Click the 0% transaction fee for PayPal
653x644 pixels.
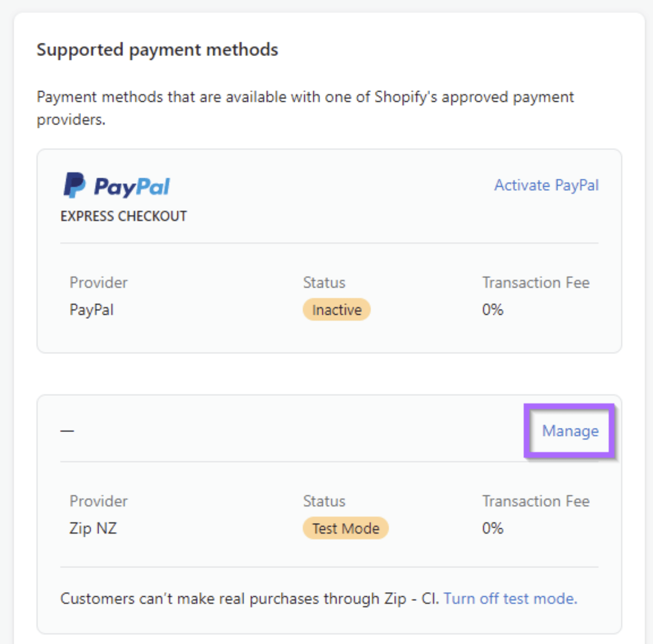point(491,309)
